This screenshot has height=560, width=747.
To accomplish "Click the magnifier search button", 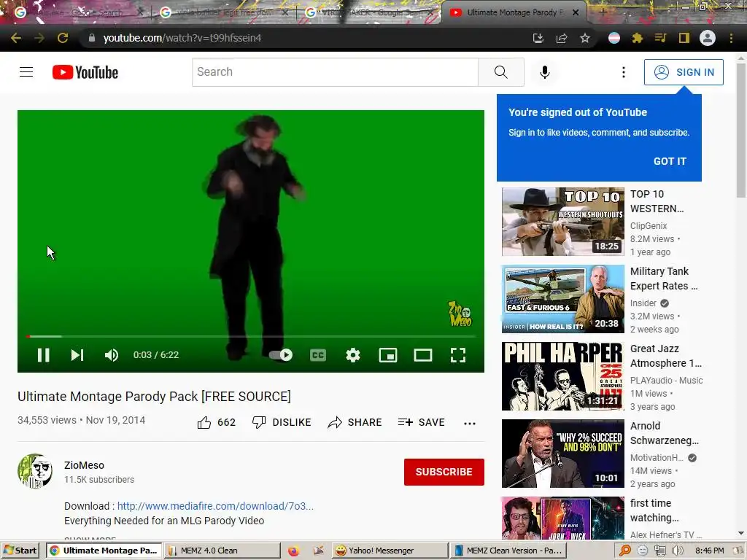I will pos(500,72).
